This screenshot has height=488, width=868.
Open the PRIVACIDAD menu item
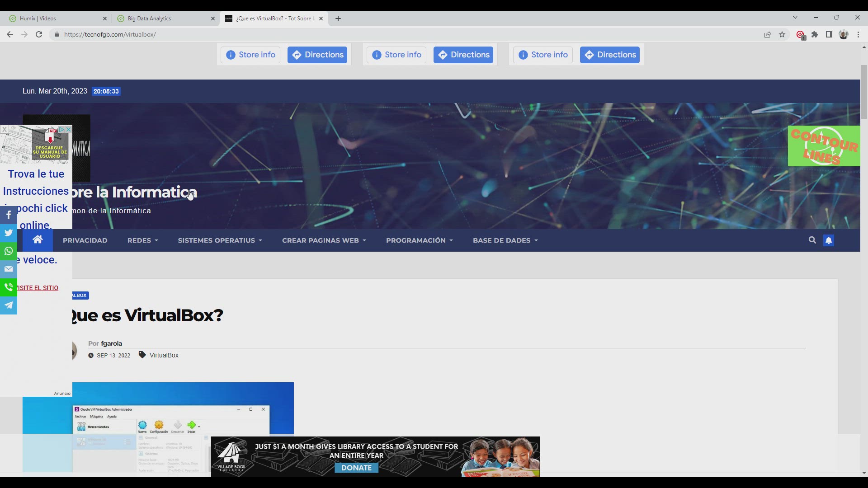(85, 240)
